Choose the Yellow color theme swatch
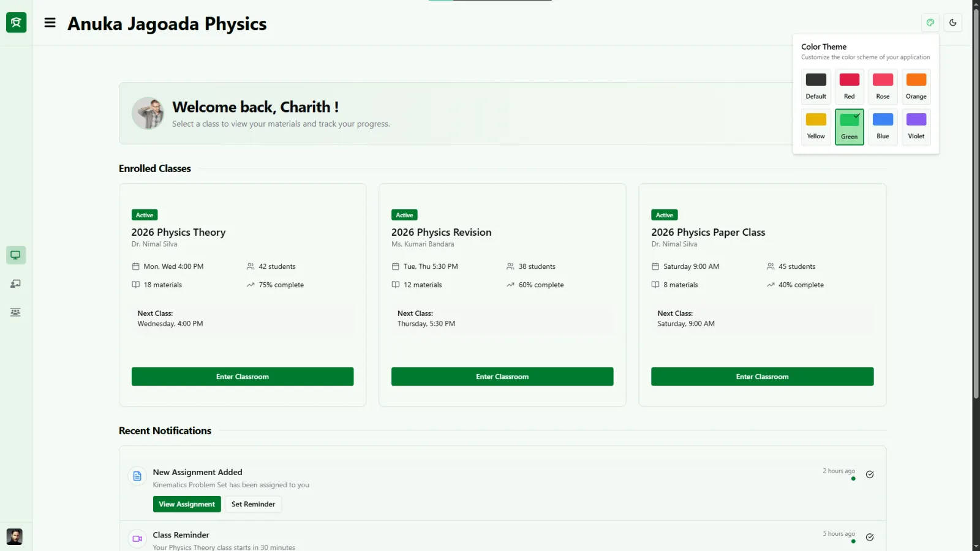This screenshot has height=551, width=980. point(816,127)
